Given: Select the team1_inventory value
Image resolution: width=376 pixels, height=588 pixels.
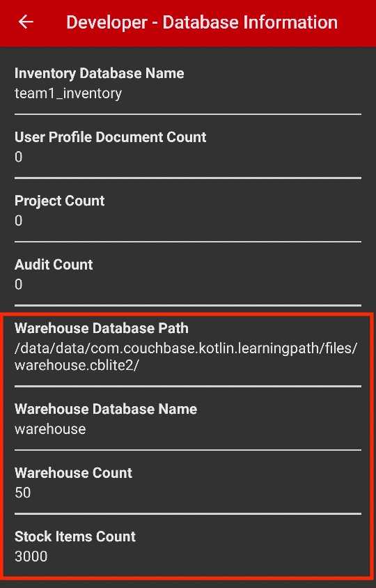Looking at the screenshot, I should pos(68,93).
